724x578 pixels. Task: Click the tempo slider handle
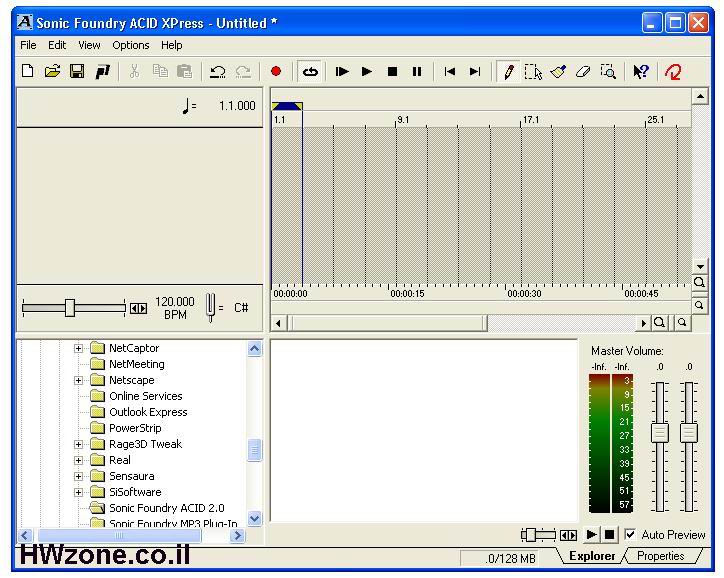70,308
